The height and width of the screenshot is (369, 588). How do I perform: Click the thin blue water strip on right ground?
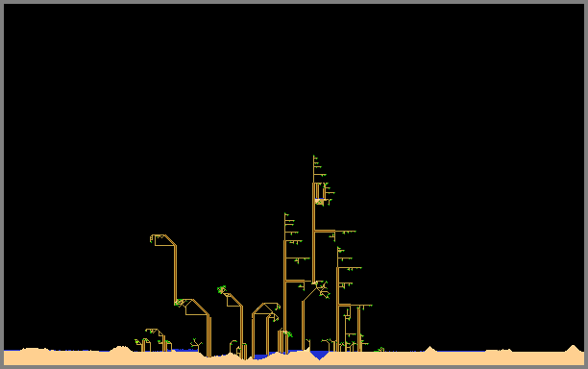(x=461, y=352)
